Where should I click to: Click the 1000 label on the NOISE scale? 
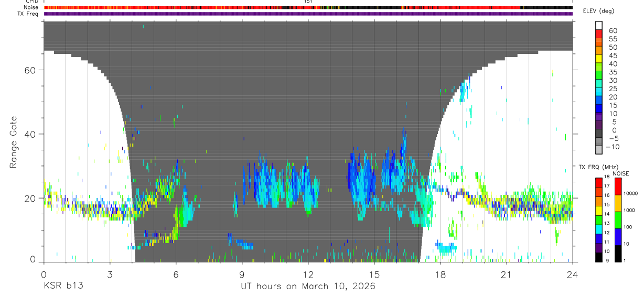pos(629,210)
